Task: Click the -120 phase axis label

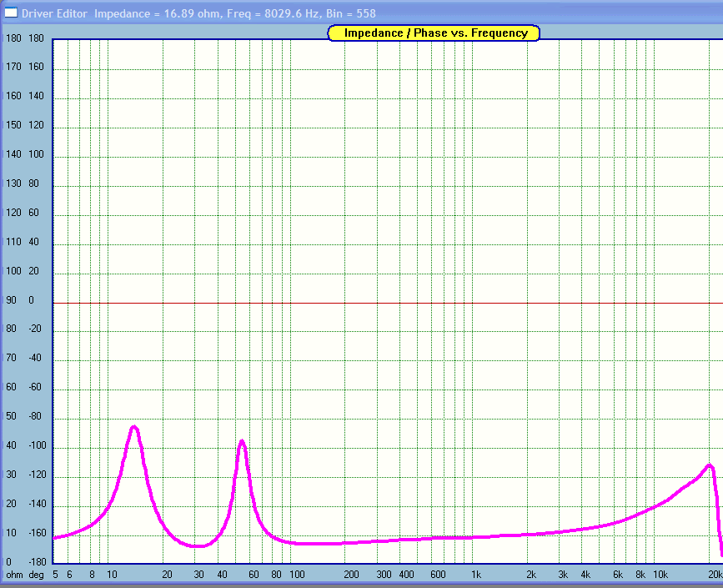Action: click(x=38, y=475)
